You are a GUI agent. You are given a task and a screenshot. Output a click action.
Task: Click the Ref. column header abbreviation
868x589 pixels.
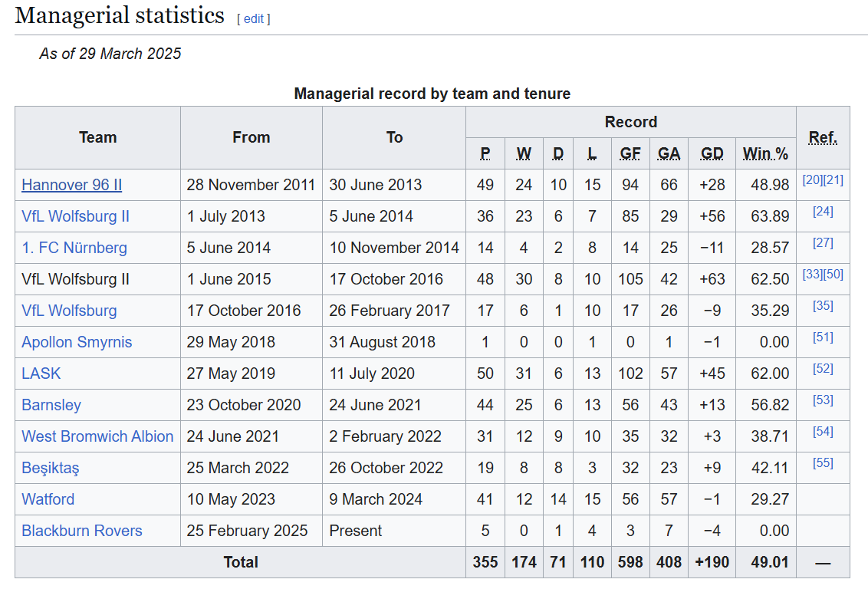tap(824, 137)
